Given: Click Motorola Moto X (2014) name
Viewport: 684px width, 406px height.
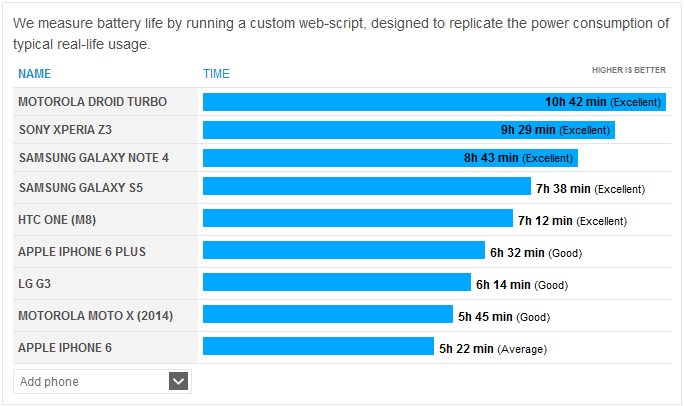Looking at the screenshot, I should pyautogui.click(x=95, y=316).
